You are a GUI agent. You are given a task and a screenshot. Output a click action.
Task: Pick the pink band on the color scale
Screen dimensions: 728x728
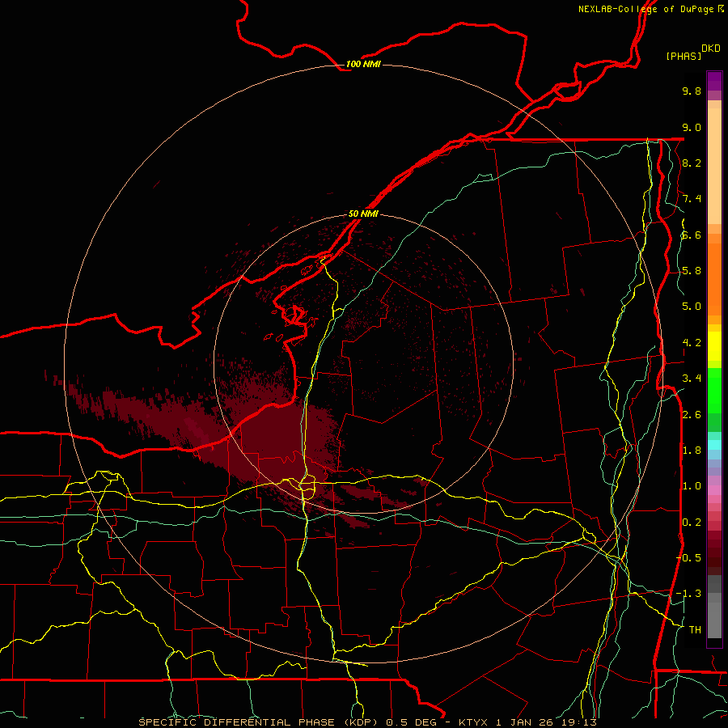point(714,490)
